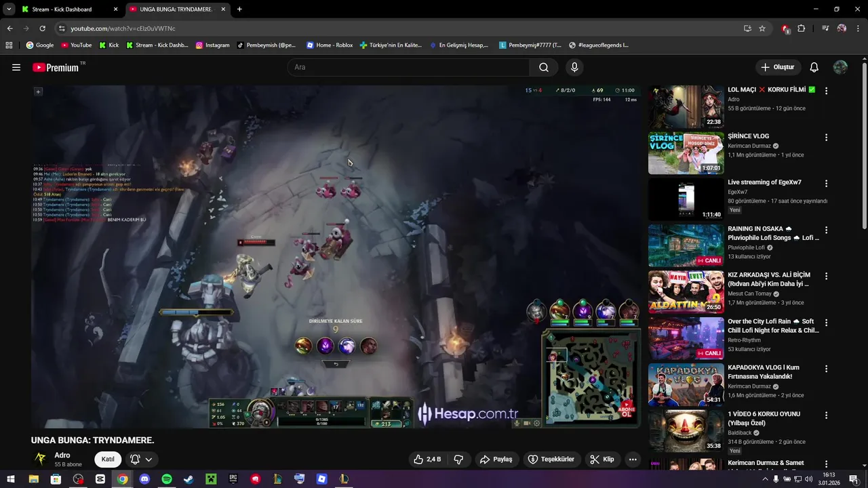Viewport: 868px width, 488px height.
Task: Open Google bookmark in bookmarks bar
Action: 40,45
